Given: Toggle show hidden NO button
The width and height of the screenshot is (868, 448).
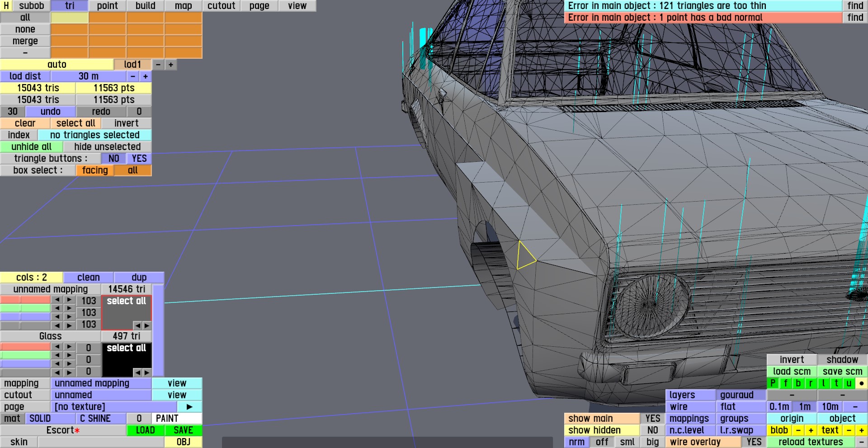Looking at the screenshot, I should coord(653,430).
